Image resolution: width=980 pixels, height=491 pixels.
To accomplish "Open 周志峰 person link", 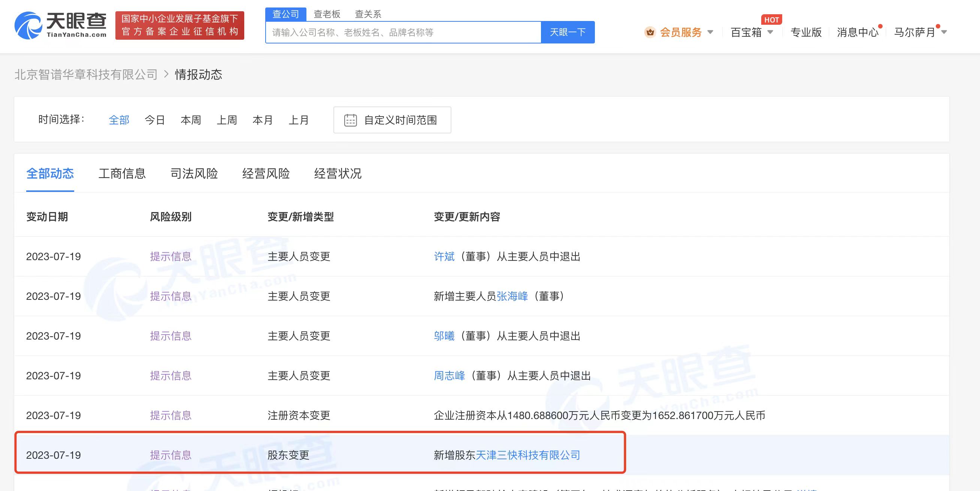I will coord(449,376).
